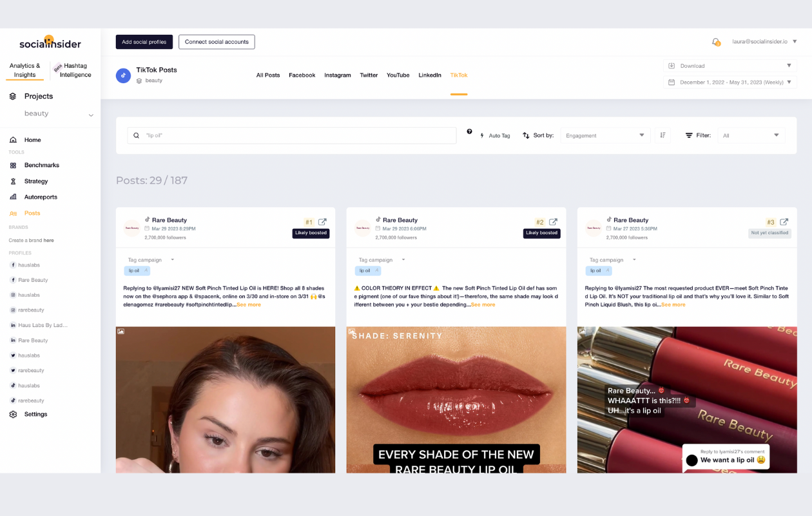Click the Autoreports chart icon
The width and height of the screenshot is (812, 516).
(x=13, y=197)
